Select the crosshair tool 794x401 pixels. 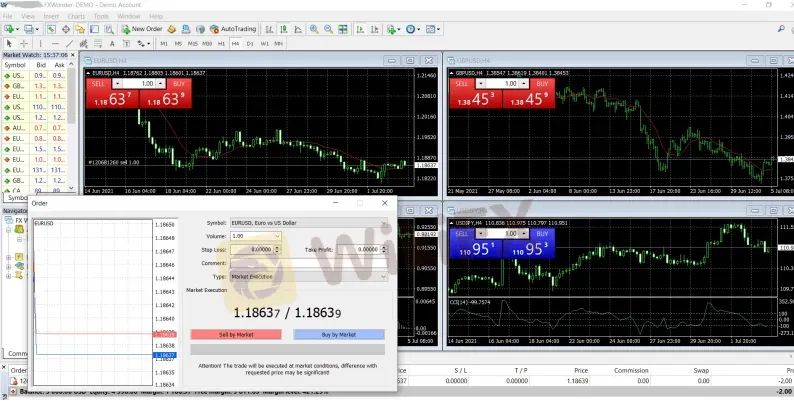[23, 44]
